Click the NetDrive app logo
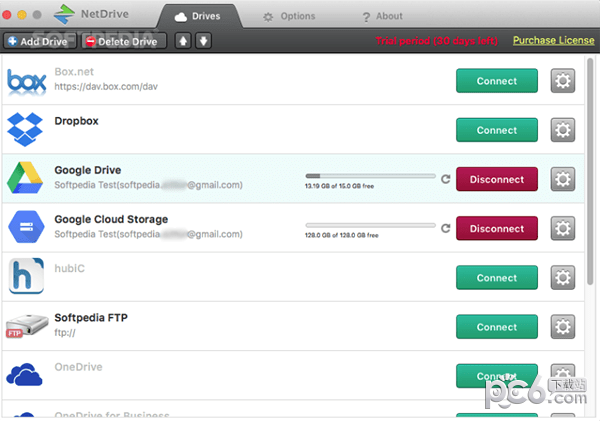 point(64,14)
